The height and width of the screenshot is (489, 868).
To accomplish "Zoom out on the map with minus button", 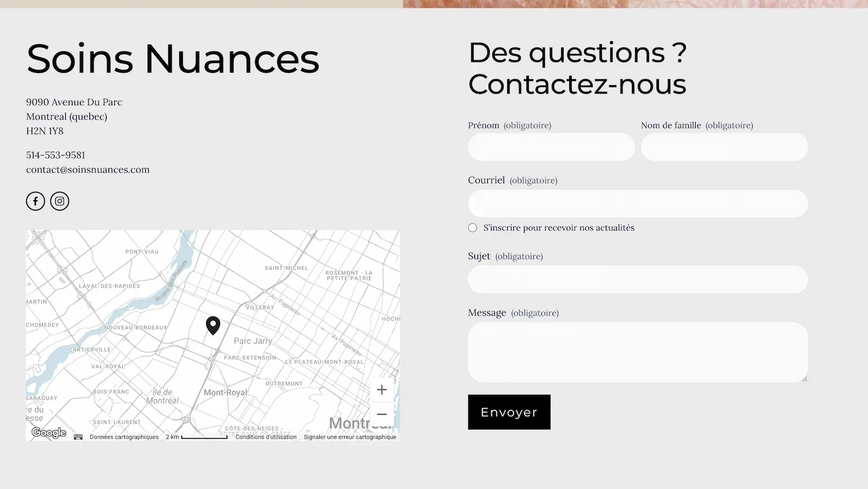I will tap(381, 413).
